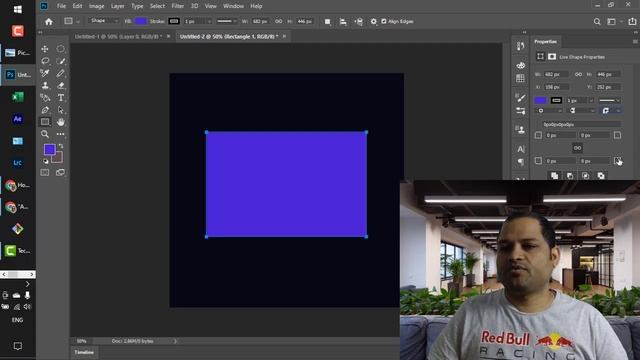Open stroke width dropdown in Properties panel
The image size is (640, 360).
(x=591, y=100)
